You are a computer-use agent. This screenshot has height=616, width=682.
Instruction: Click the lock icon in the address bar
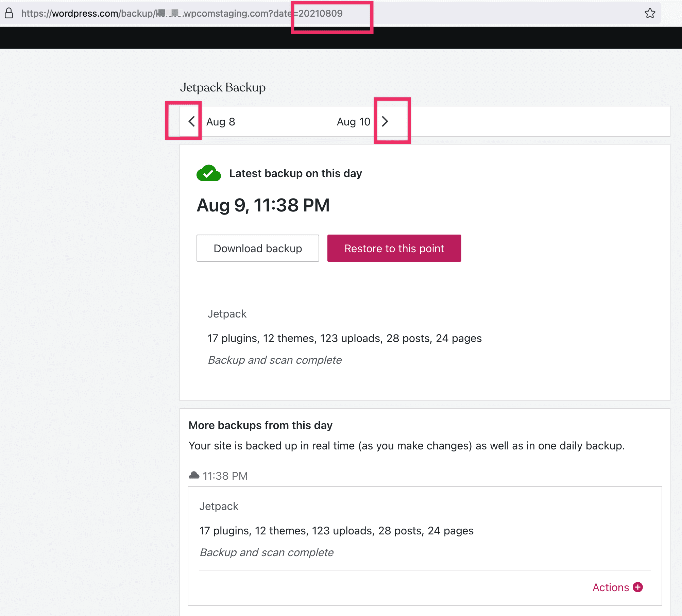click(x=9, y=13)
